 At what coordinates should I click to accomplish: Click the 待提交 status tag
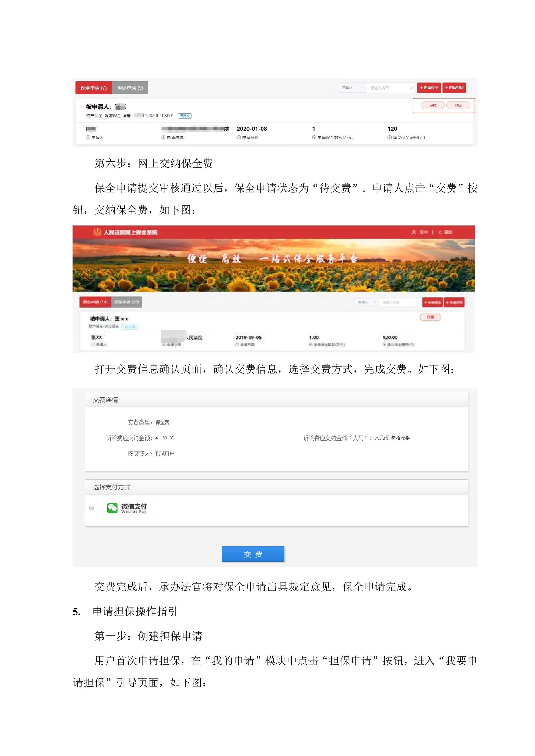coord(185,116)
